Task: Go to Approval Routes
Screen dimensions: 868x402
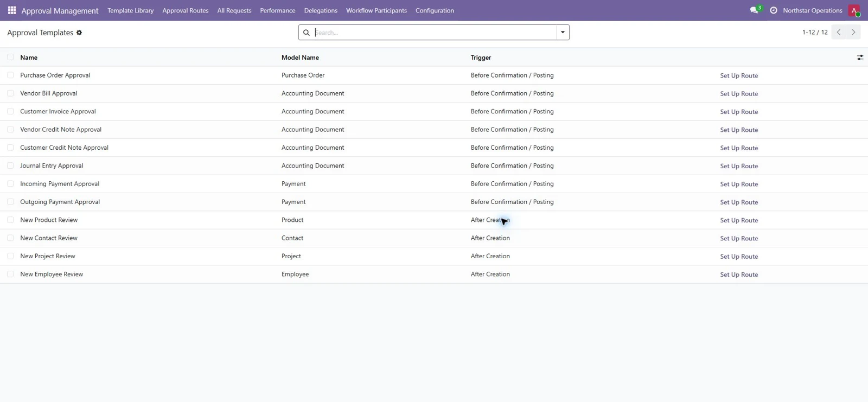Action: 185,10
